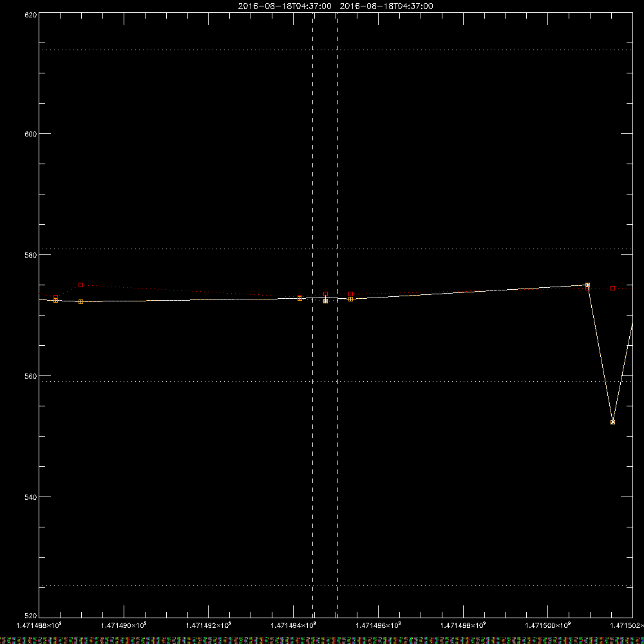Viewport: 644px width, 644px height.
Task: Select x-axis label 1.471500×10⁹
Action: point(548,625)
